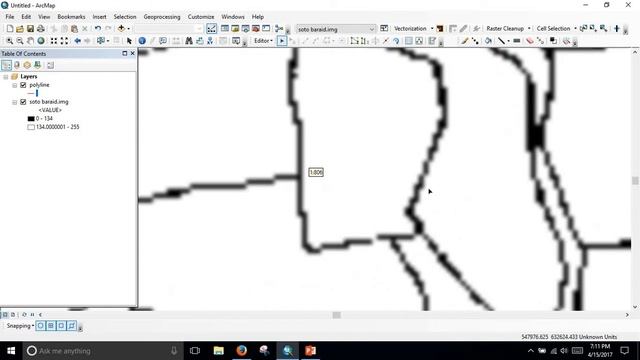Select the Zoom Out tool
The image size is (640, 360).
tap(20, 41)
